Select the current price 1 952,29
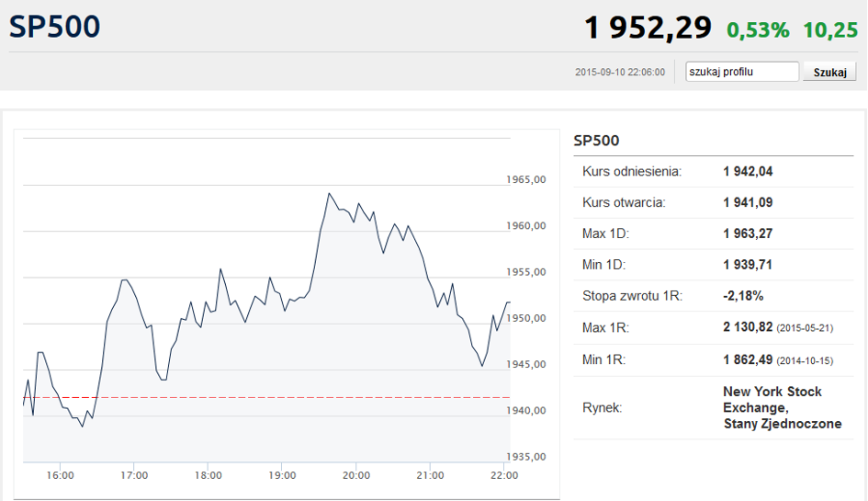The height and width of the screenshot is (501, 868). pos(648,28)
